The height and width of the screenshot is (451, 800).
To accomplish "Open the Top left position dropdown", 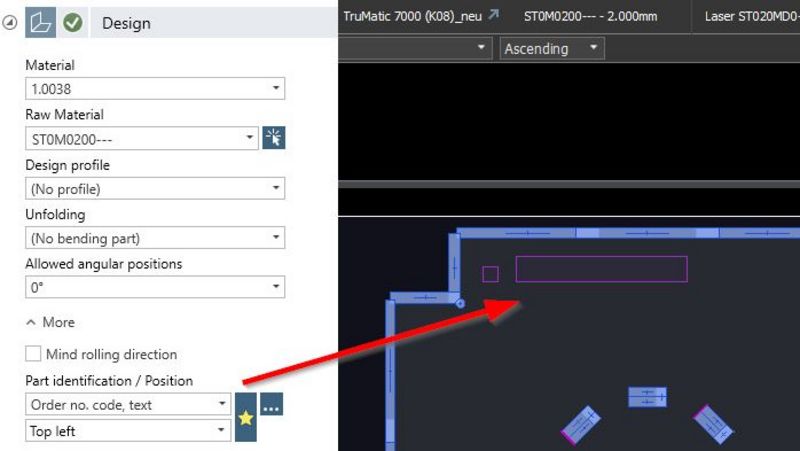I will pos(127,431).
